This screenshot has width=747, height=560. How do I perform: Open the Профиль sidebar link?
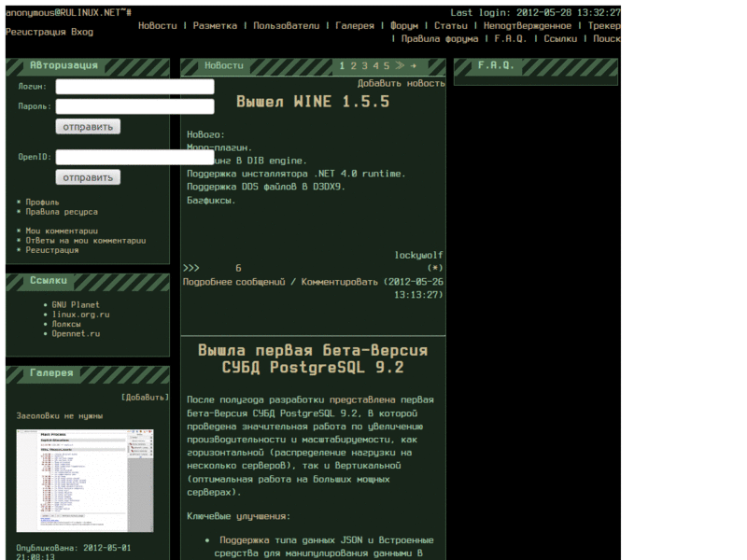[42, 203]
